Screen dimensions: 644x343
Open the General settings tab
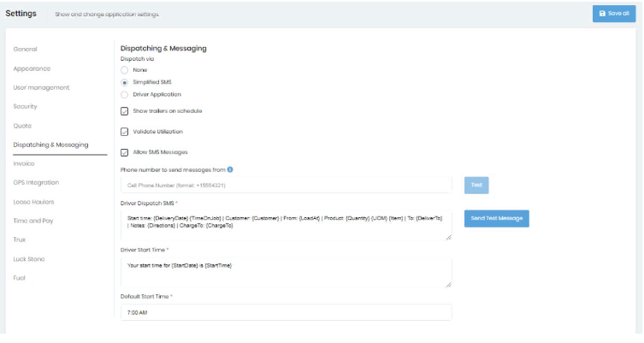pyautogui.click(x=26, y=50)
